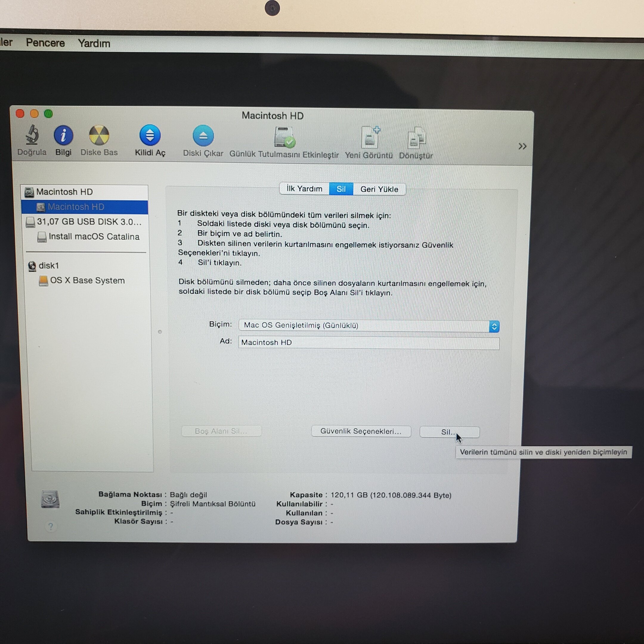Select Install macOS Catalina volume
Image resolution: width=644 pixels, height=644 pixels.
pos(94,237)
